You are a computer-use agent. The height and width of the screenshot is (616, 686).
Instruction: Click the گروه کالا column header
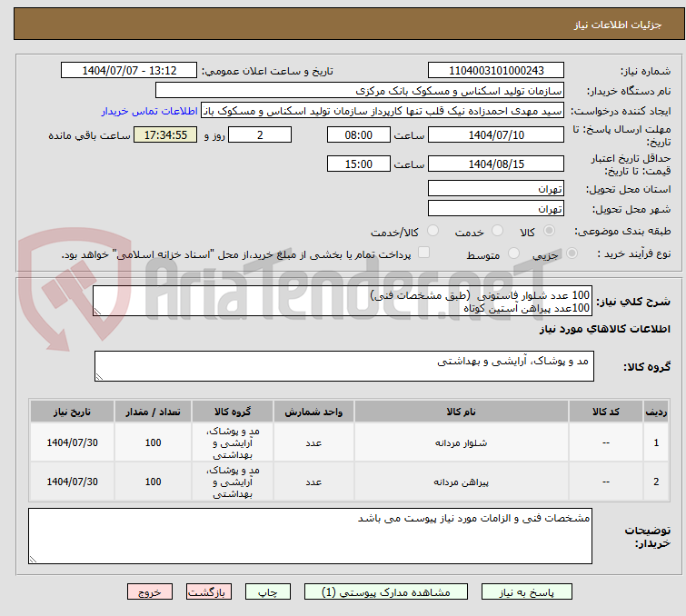pos(233,412)
